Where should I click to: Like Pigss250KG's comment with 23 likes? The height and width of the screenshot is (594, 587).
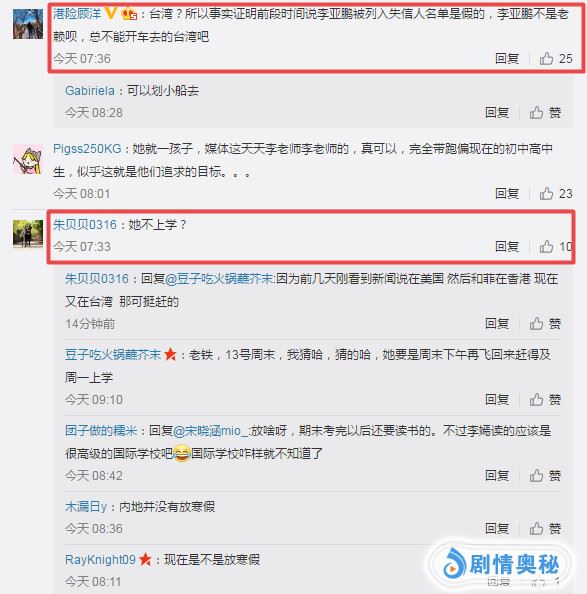(x=556, y=194)
